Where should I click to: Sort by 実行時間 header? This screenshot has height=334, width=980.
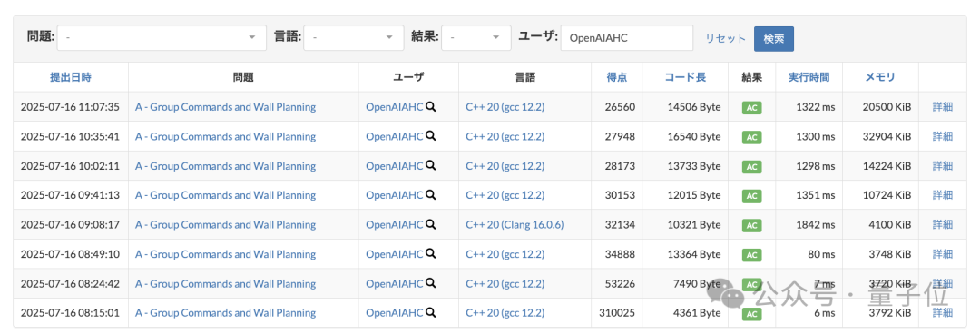coord(809,77)
